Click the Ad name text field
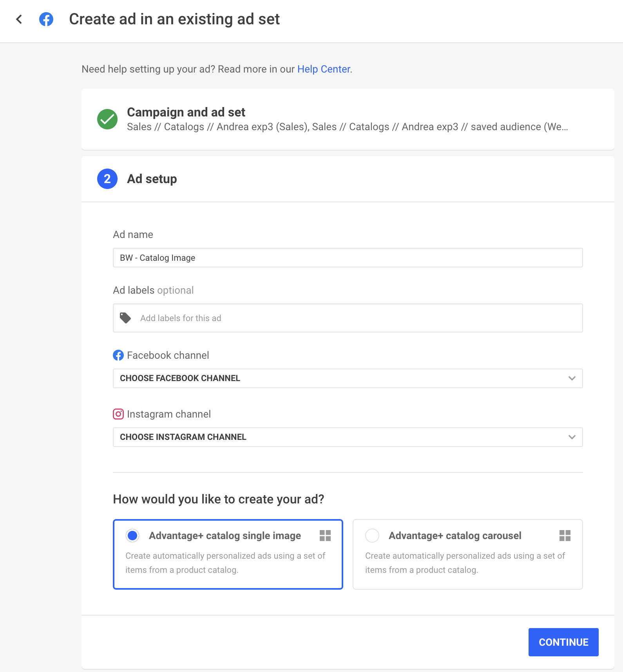Image resolution: width=623 pixels, height=672 pixels. [x=348, y=258]
